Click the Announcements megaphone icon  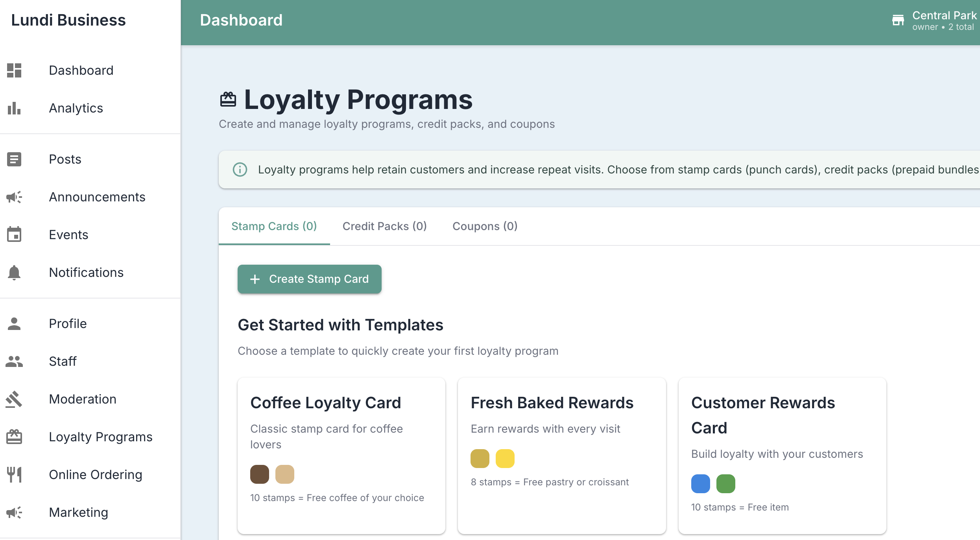pyautogui.click(x=14, y=197)
